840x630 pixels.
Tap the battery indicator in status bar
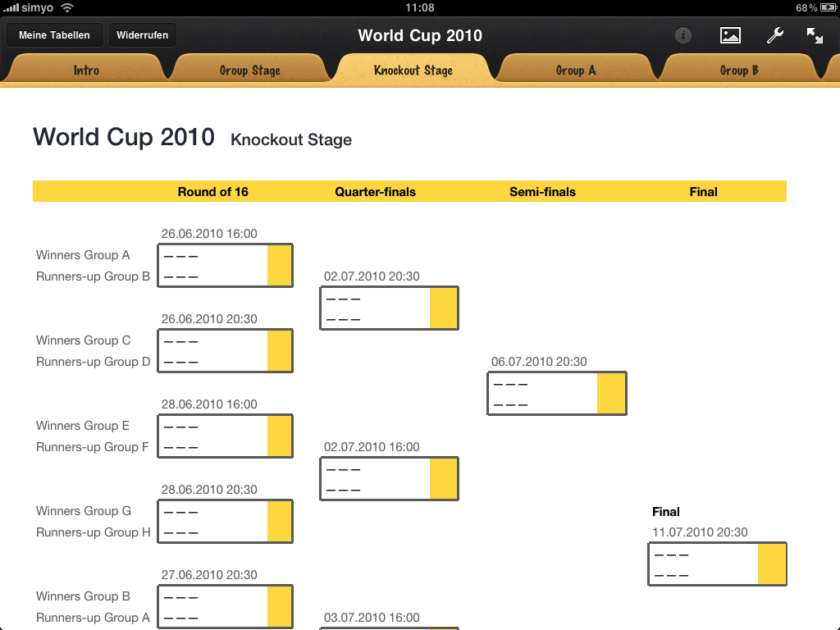[x=825, y=7]
